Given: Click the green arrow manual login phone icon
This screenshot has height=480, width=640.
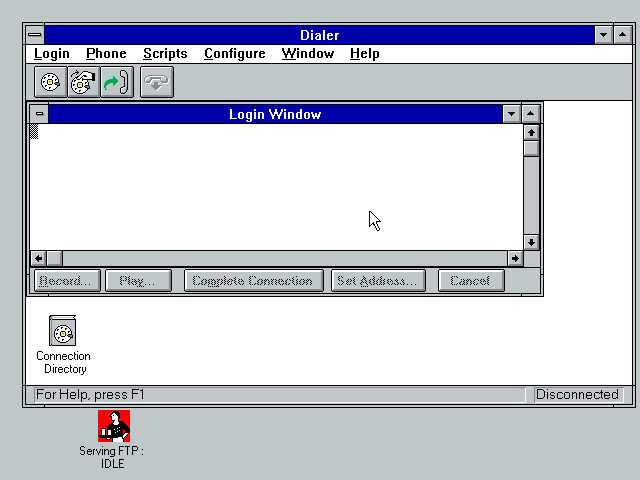Looking at the screenshot, I should point(117,82).
